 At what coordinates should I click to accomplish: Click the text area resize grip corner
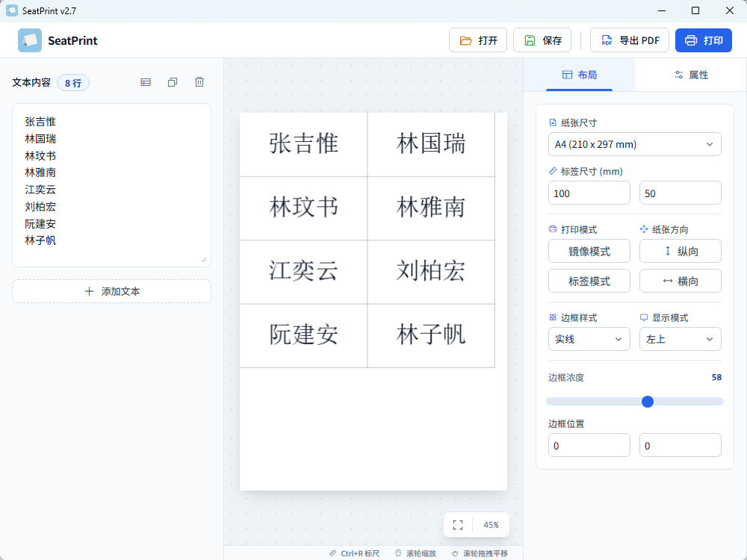tap(203, 260)
